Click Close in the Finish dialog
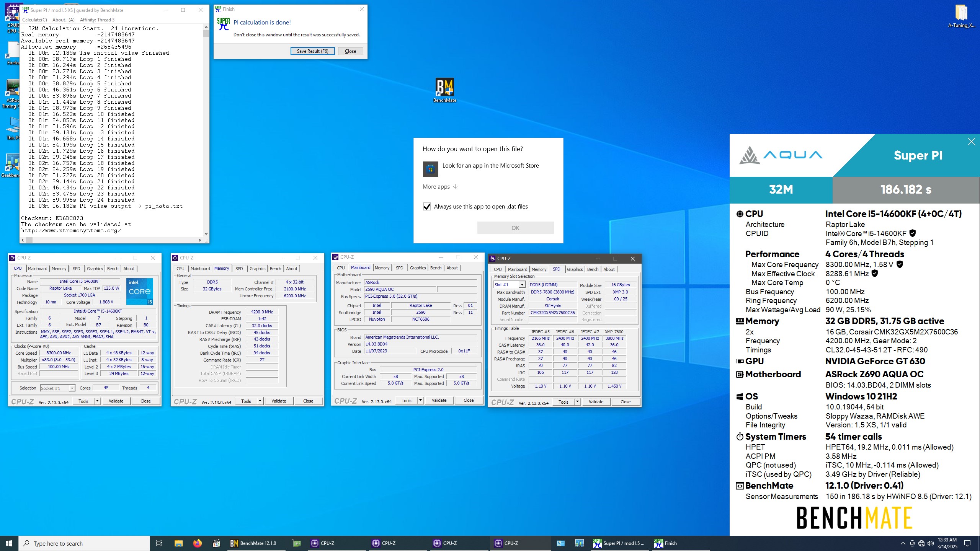The height and width of the screenshot is (551, 980). (x=350, y=51)
